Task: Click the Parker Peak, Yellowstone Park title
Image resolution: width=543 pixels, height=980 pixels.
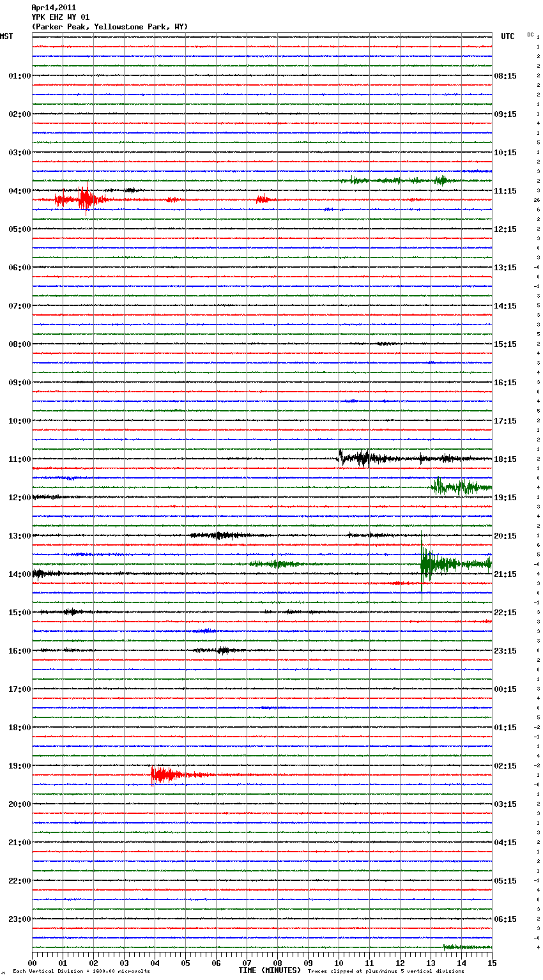Action: pyautogui.click(x=110, y=27)
